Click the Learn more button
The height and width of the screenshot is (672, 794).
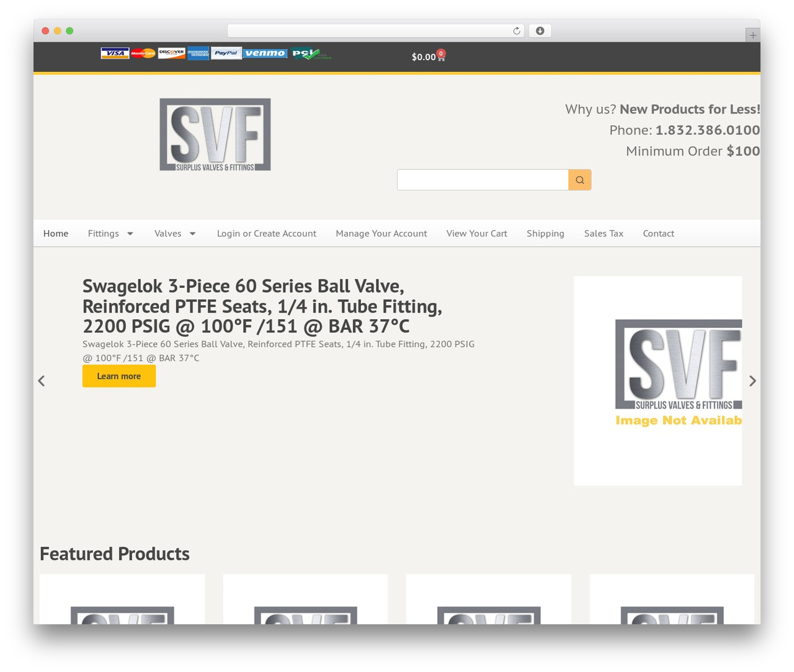point(119,376)
